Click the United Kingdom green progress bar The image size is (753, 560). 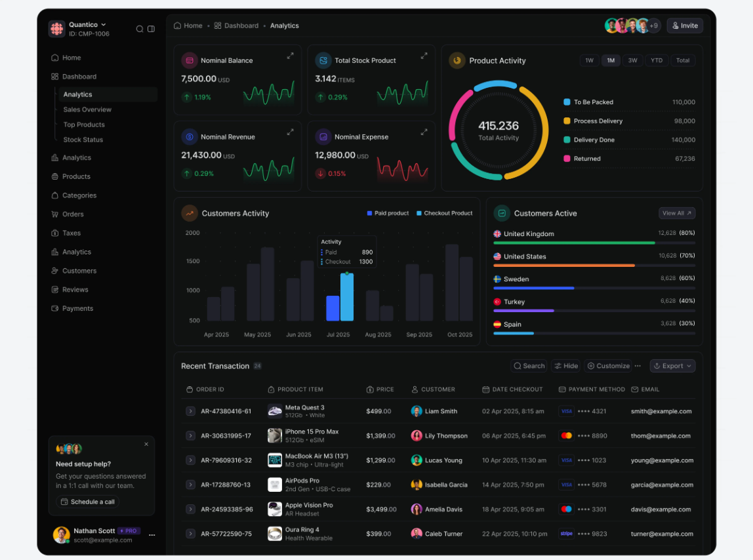(x=574, y=243)
